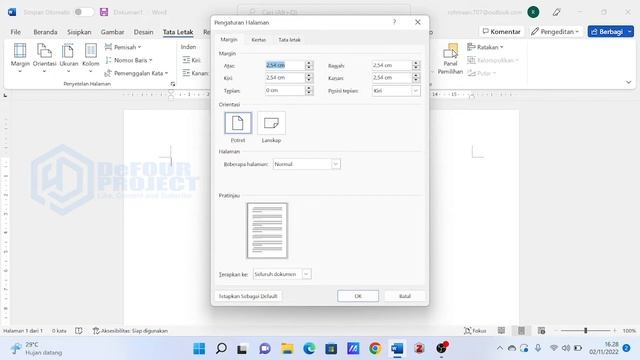Open the File menu
The width and height of the screenshot is (640, 360).
[x=16, y=32]
